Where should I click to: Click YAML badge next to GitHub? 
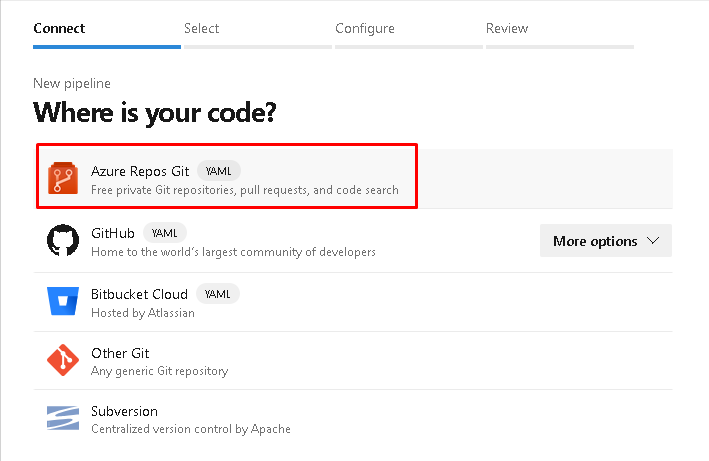[165, 233]
